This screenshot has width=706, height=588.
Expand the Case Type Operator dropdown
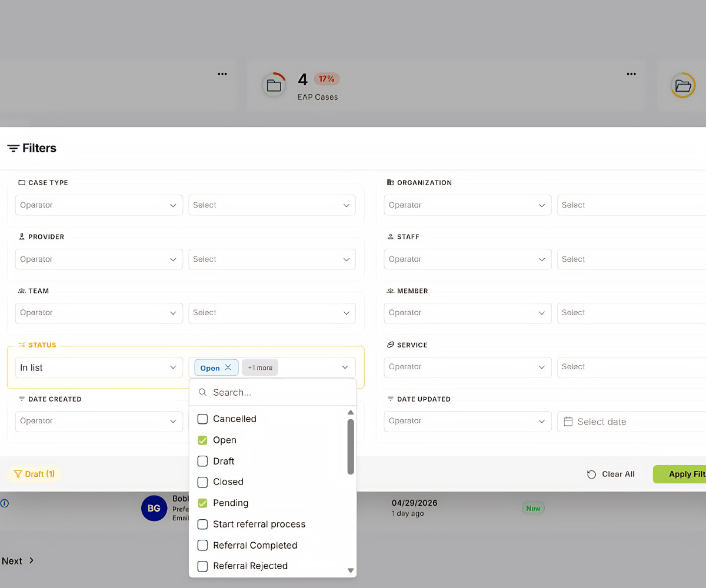(x=99, y=205)
